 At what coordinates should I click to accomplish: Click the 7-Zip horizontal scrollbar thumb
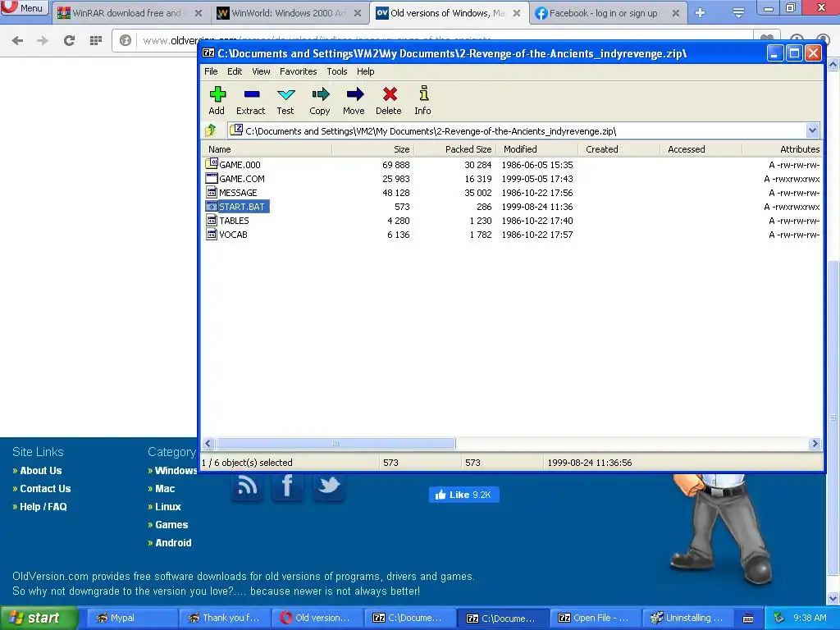(336, 444)
